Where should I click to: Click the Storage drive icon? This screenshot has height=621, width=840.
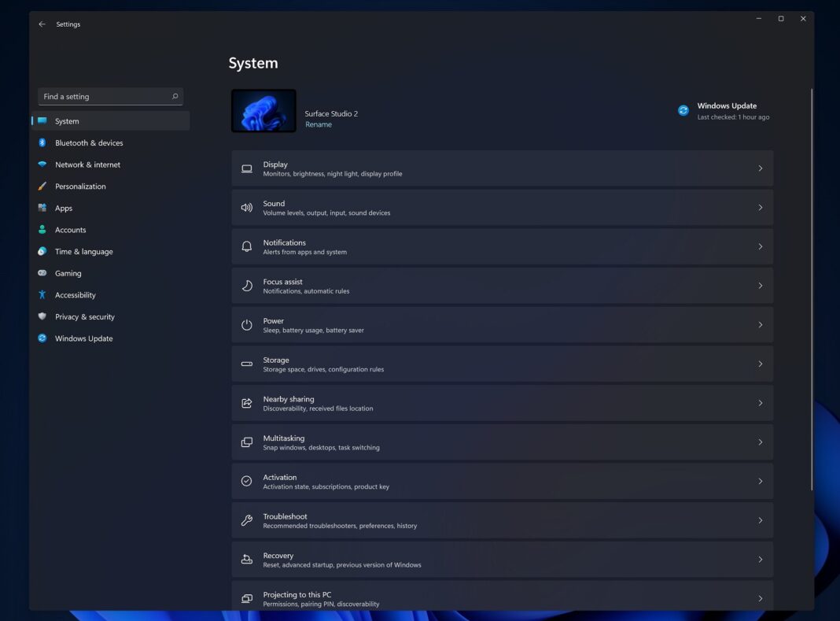245,364
